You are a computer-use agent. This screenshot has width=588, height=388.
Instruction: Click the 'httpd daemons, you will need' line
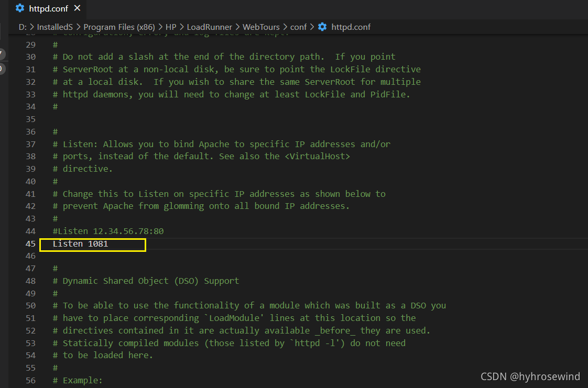coord(232,94)
